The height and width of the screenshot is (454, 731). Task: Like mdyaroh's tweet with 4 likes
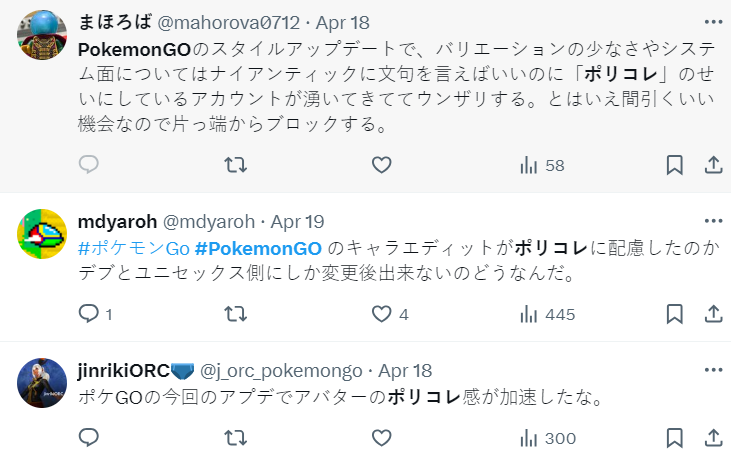coord(381,314)
